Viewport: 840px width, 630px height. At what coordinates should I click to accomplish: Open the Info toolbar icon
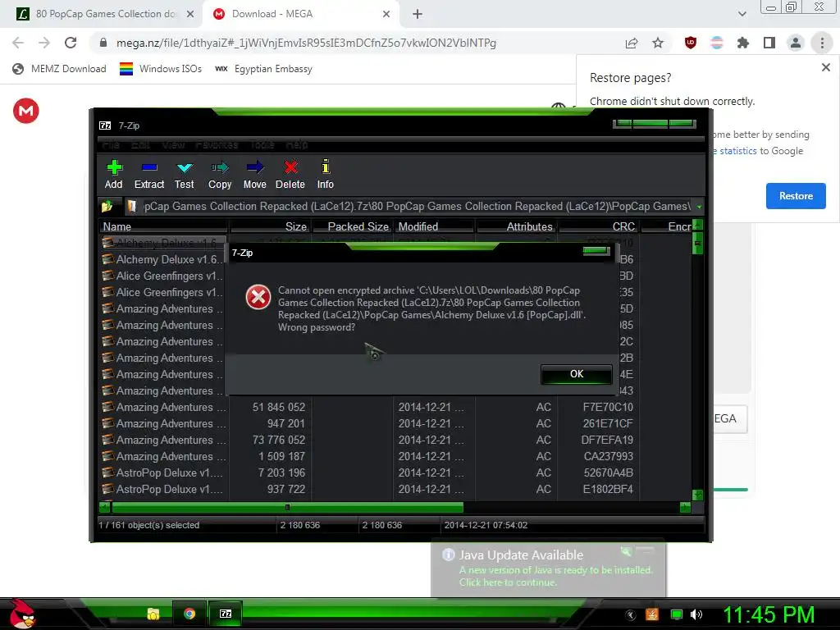click(x=325, y=175)
